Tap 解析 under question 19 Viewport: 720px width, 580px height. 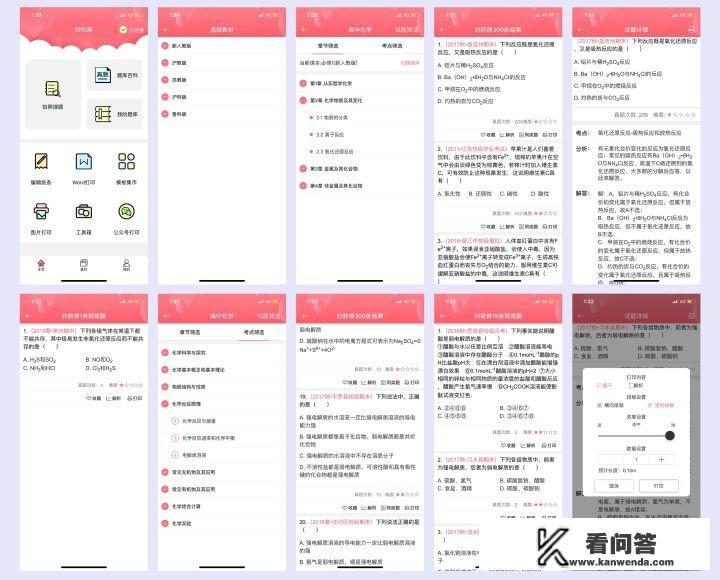pyautogui.click(x=369, y=507)
